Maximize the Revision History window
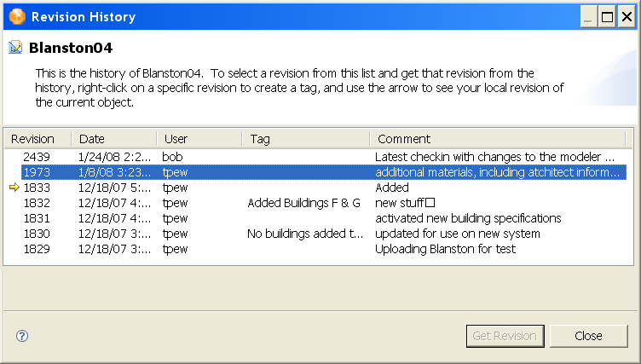This screenshot has width=641, height=364. [x=607, y=16]
